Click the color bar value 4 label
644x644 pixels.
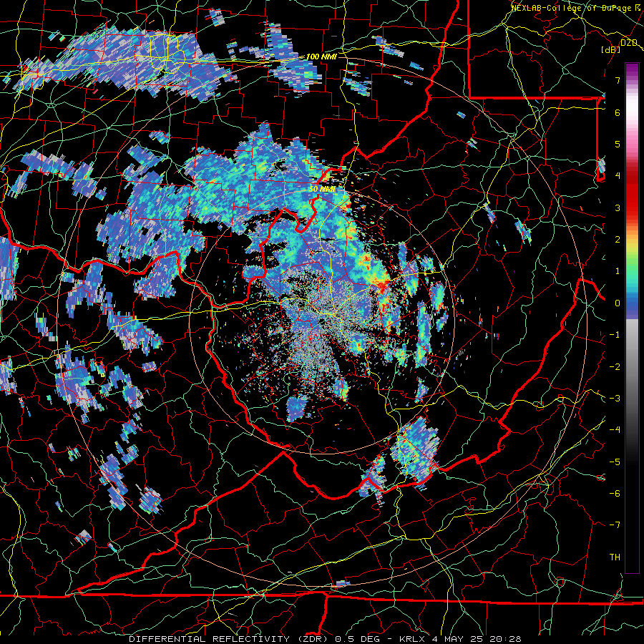coord(618,175)
